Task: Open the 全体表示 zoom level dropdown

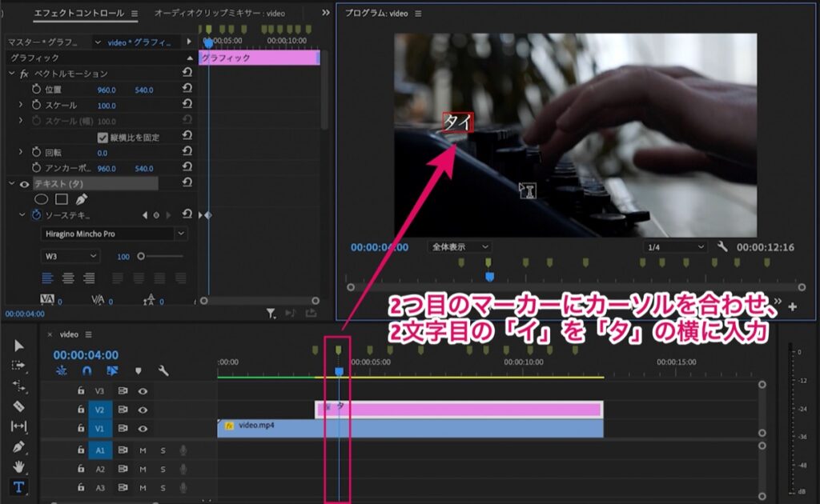Action: 460,246
